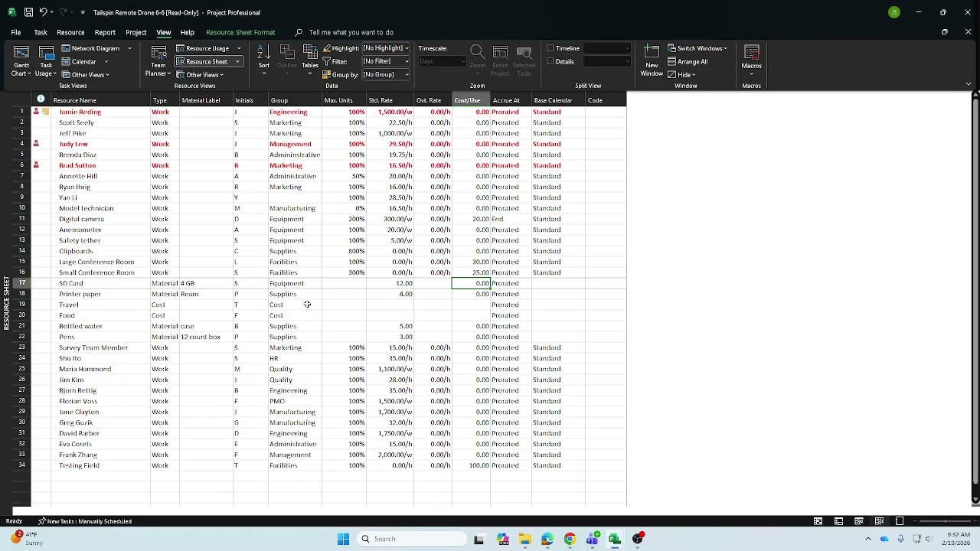Select the Testing Field resource name
Viewport: 980px width, 551px height.
[100, 465]
